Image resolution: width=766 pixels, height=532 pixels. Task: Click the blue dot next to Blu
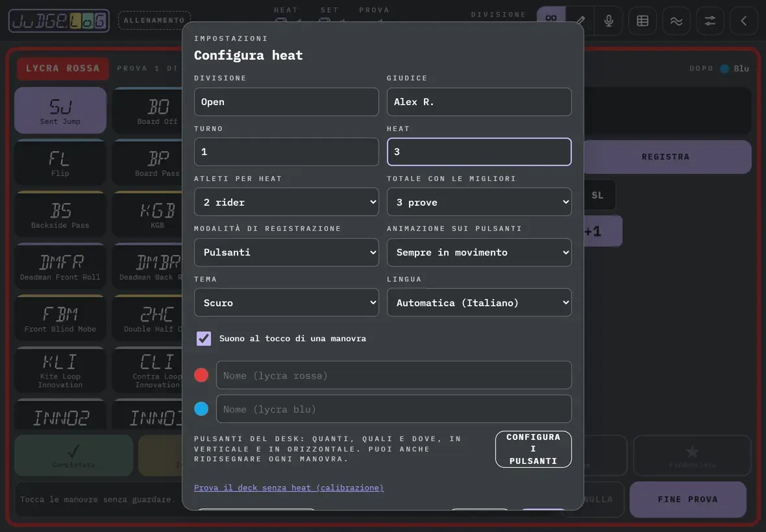pos(724,68)
